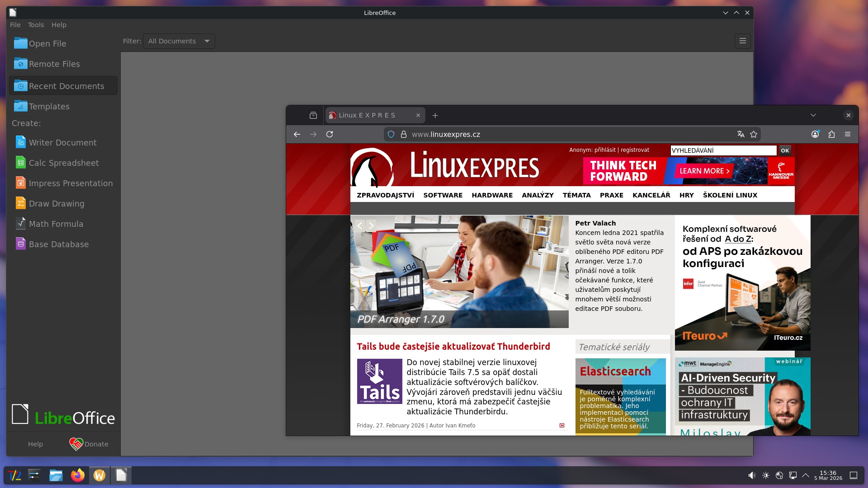
Task: Click the next slide arrow on the carousel
Action: [x=371, y=225]
